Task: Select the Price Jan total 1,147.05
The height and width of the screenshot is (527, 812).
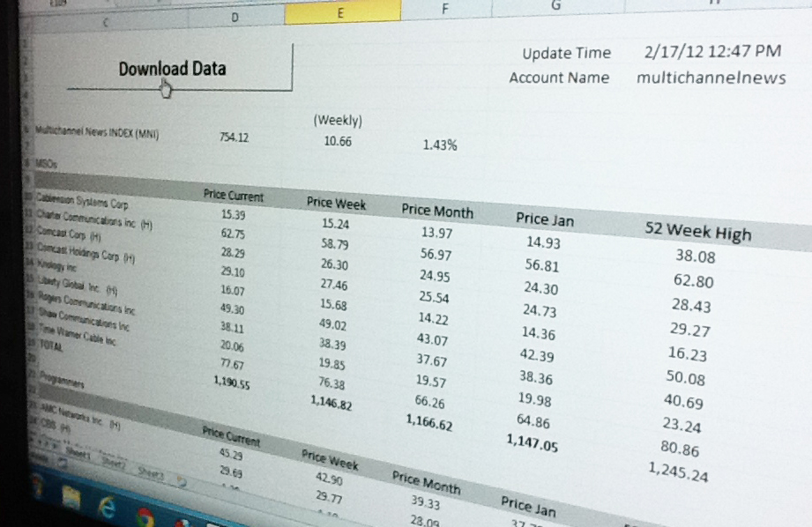Action: click(x=532, y=442)
